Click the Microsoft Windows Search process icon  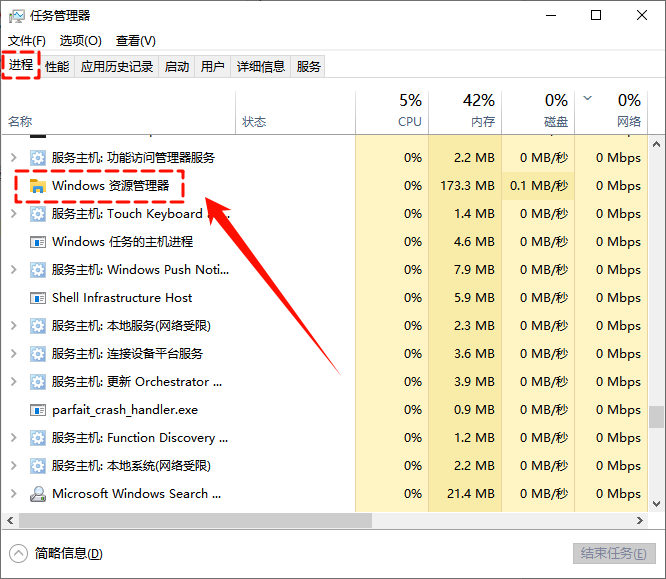point(38,494)
